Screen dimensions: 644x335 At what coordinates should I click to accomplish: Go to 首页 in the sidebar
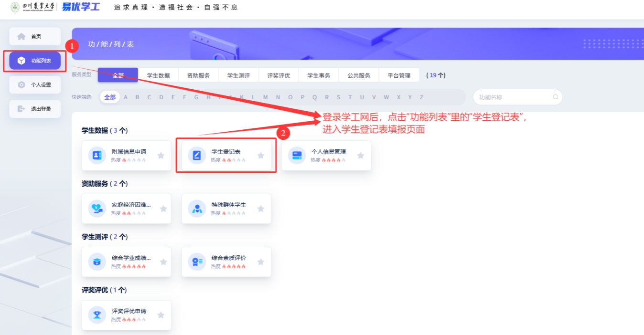pyautogui.click(x=35, y=36)
